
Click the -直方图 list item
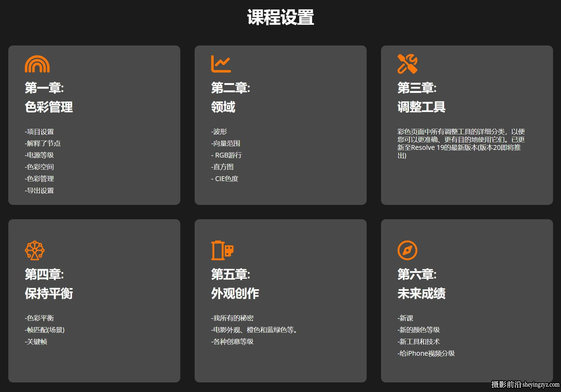point(222,167)
